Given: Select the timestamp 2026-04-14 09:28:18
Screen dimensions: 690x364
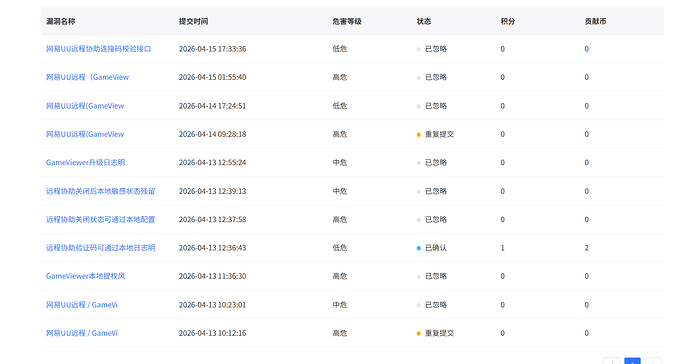Looking at the screenshot, I should (x=213, y=134).
